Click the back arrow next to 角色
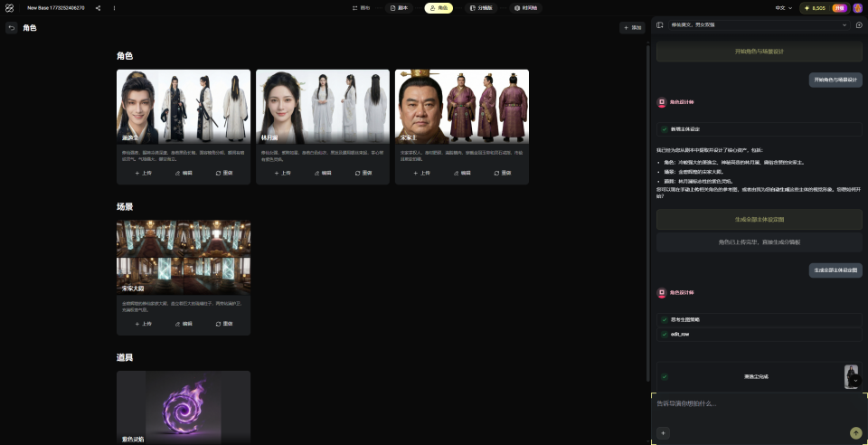 pos(12,28)
